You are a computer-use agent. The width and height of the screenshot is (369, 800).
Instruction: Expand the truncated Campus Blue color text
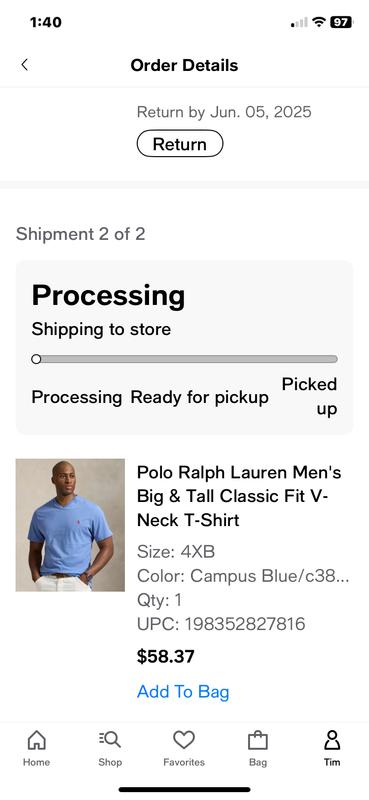coord(243,576)
